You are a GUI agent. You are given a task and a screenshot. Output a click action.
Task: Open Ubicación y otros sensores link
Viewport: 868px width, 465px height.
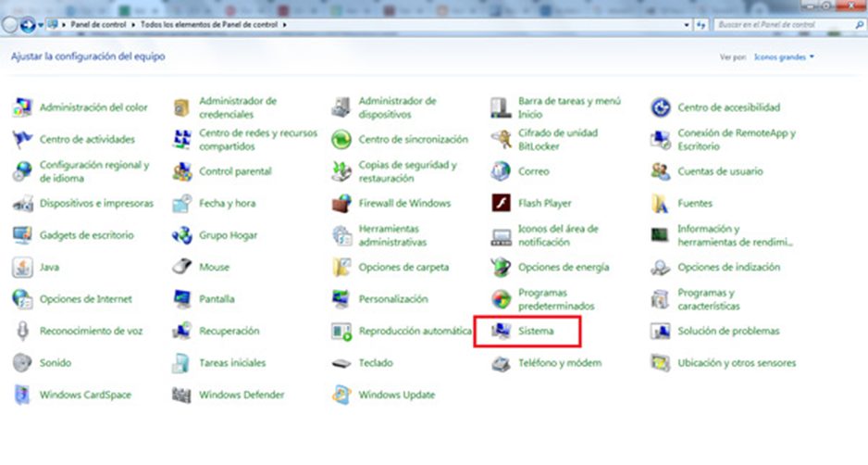[x=737, y=363]
